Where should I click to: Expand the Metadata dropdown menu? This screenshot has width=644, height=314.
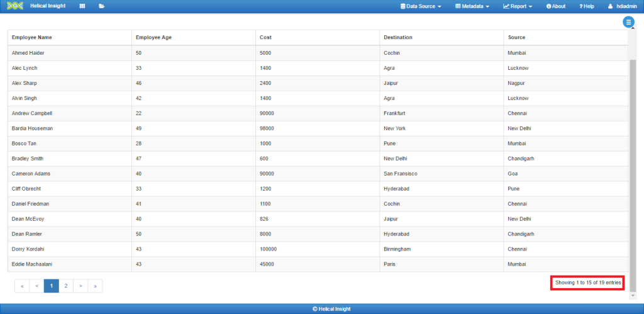coord(472,6)
